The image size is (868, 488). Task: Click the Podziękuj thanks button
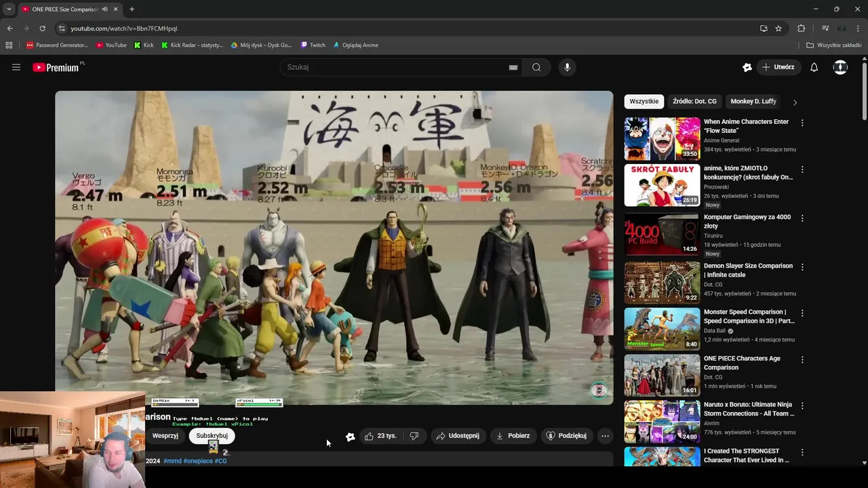(566, 436)
